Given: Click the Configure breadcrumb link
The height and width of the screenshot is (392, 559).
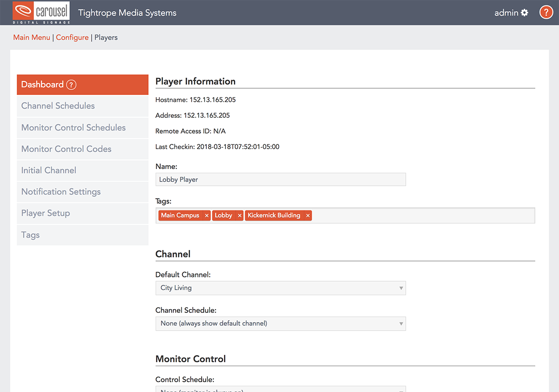Looking at the screenshot, I should pyautogui.click(x=72, y=37).
